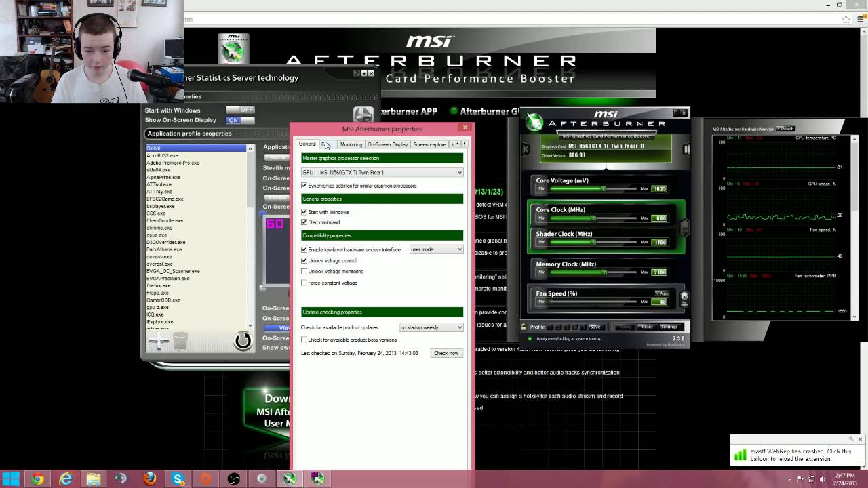Check Force constant voltage

(304, 283)
